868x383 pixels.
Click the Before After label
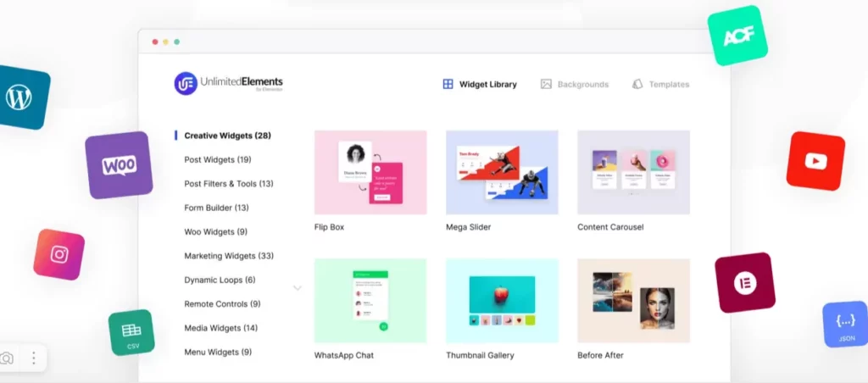click(x=603, y=355)
